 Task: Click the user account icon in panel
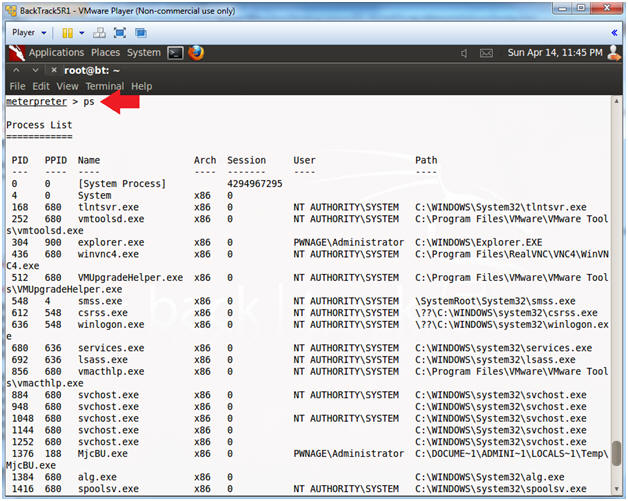click(x=614, y=53)
